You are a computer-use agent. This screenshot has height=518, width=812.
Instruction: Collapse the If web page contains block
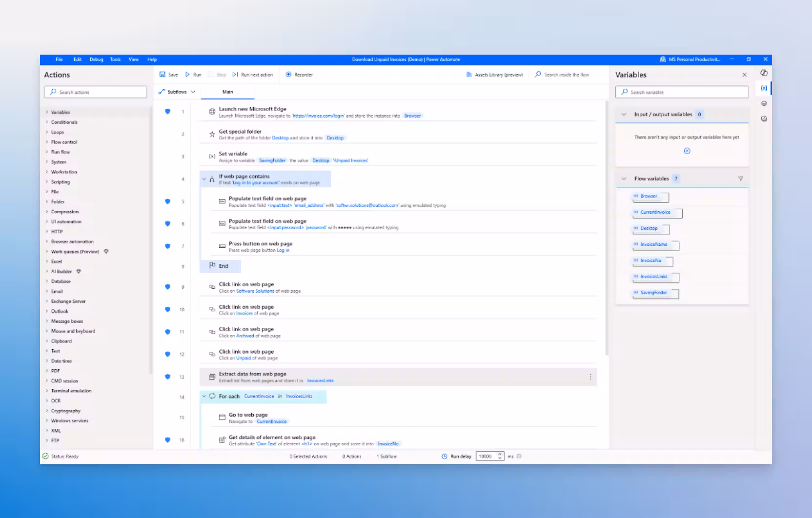click(x=204, y=179)
